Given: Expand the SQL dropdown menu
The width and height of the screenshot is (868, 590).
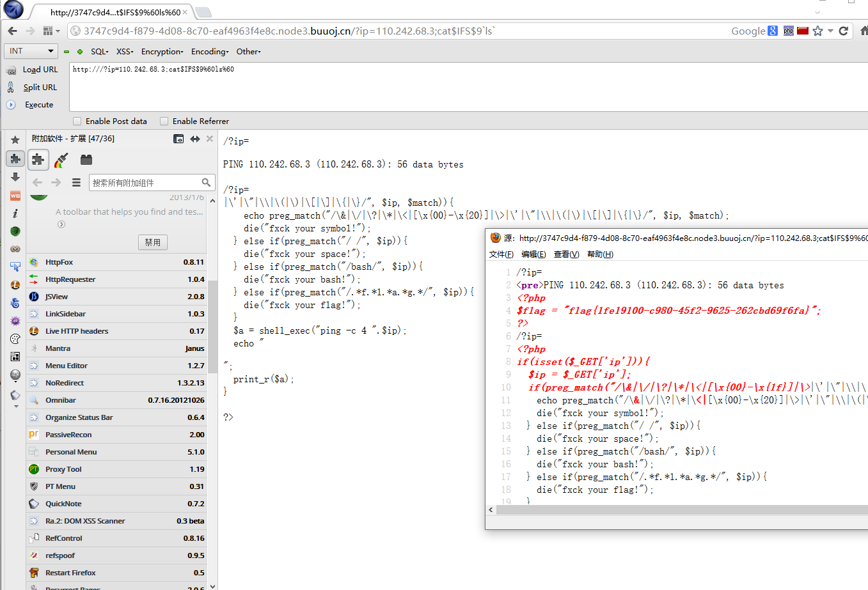Looking at the screenshot, I should click(x=100, y=52).
